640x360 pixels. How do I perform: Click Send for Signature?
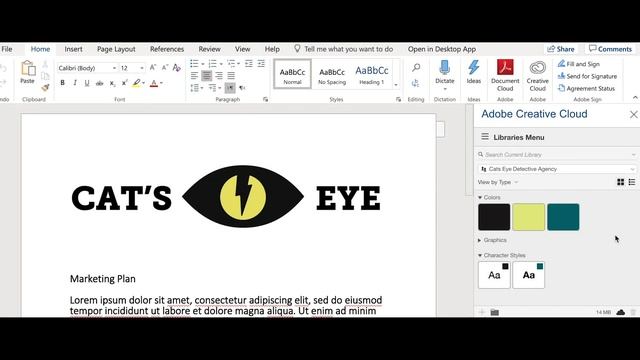click(x=587, y=76)
